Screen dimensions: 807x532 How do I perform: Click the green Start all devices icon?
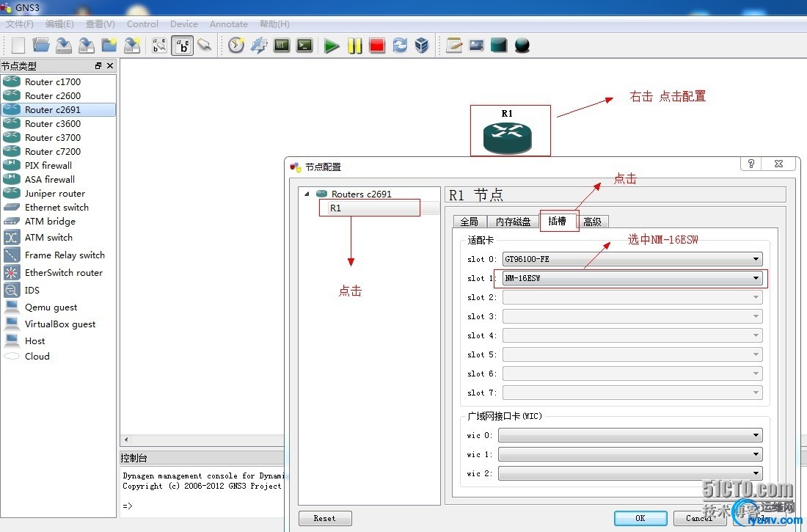(x=332, y=45)
